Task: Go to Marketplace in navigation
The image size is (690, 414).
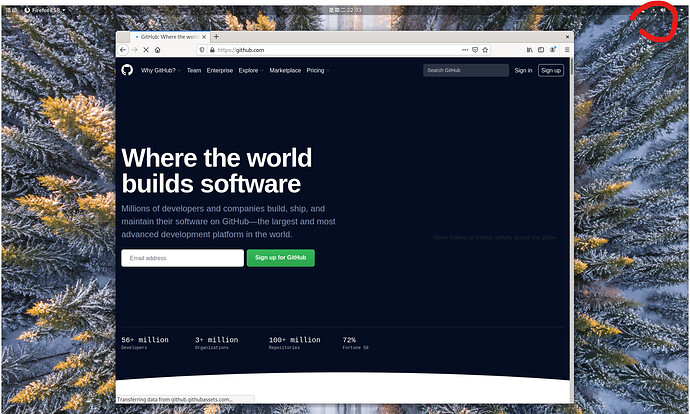Action: 285,70
